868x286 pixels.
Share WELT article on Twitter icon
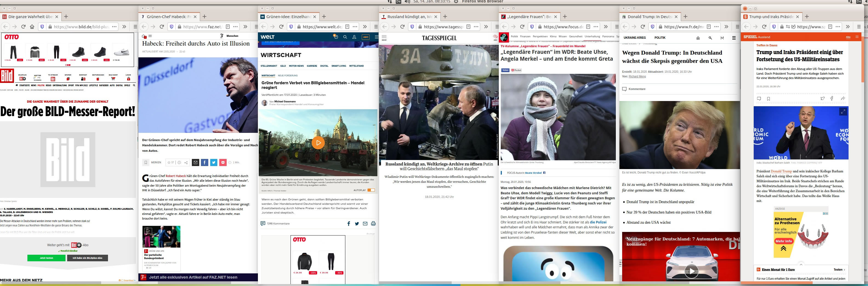[357, 224]
